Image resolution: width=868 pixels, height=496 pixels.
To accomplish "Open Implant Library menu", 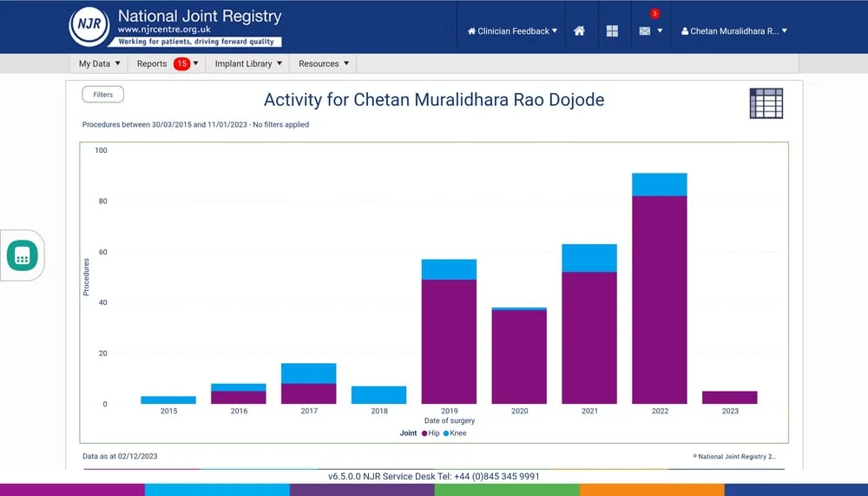I will (x=248, y=63).
